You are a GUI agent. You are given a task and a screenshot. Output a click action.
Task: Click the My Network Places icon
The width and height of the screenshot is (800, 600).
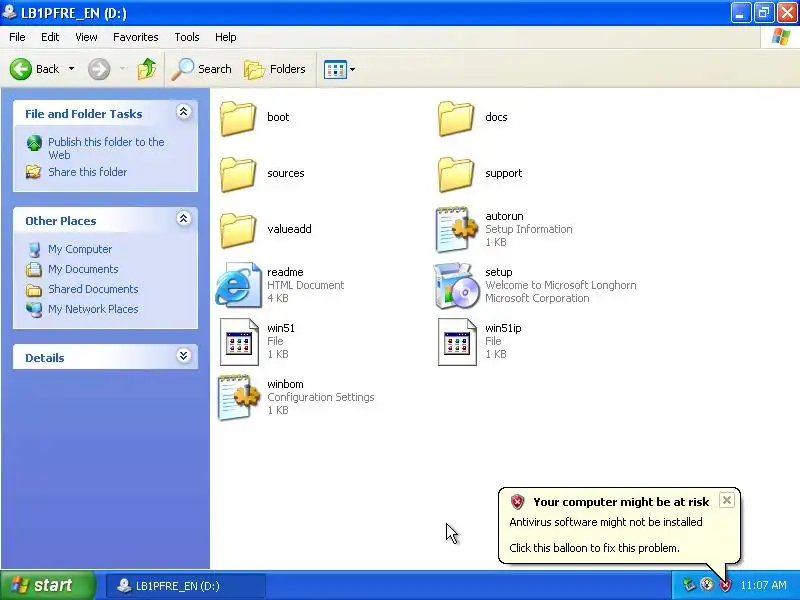point(34,309)
